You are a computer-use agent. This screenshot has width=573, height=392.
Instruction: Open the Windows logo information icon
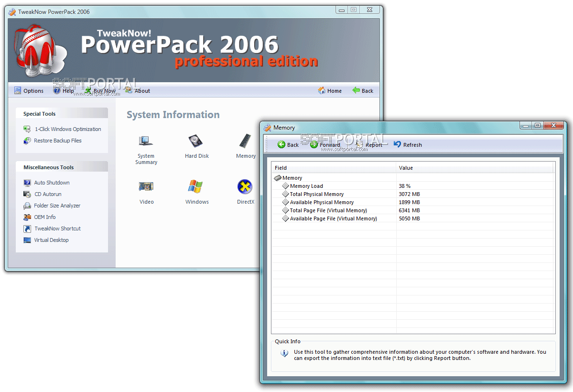pos(195,186)
